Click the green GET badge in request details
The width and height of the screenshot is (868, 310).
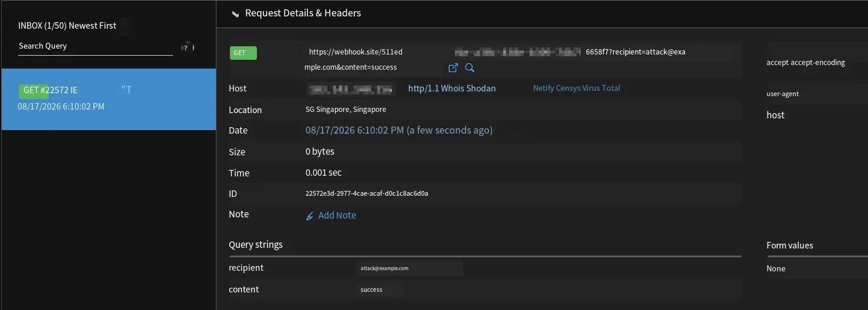243,53
